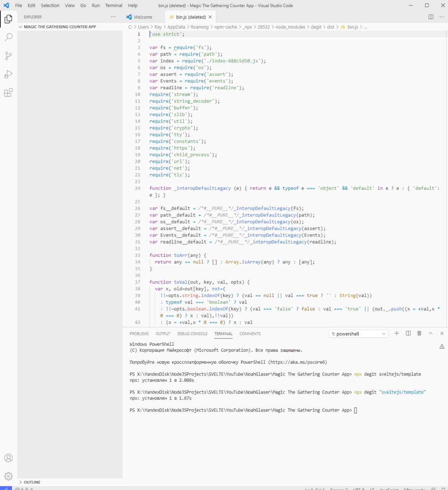
Task: Open the Terminal menu
Action: 114,5
